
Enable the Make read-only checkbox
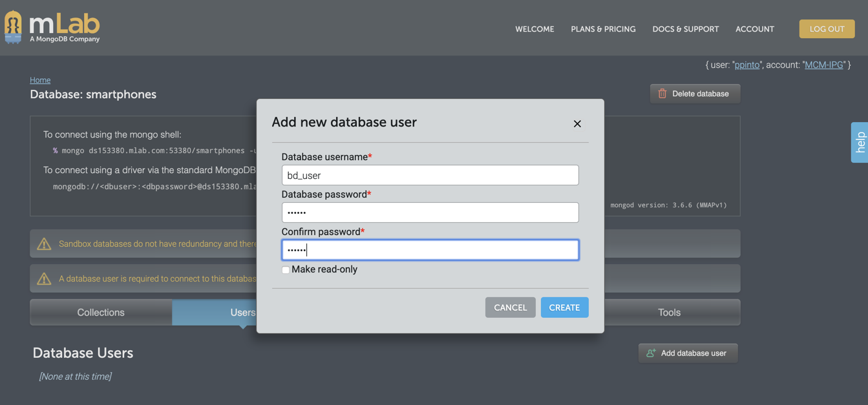click(285, 269)
